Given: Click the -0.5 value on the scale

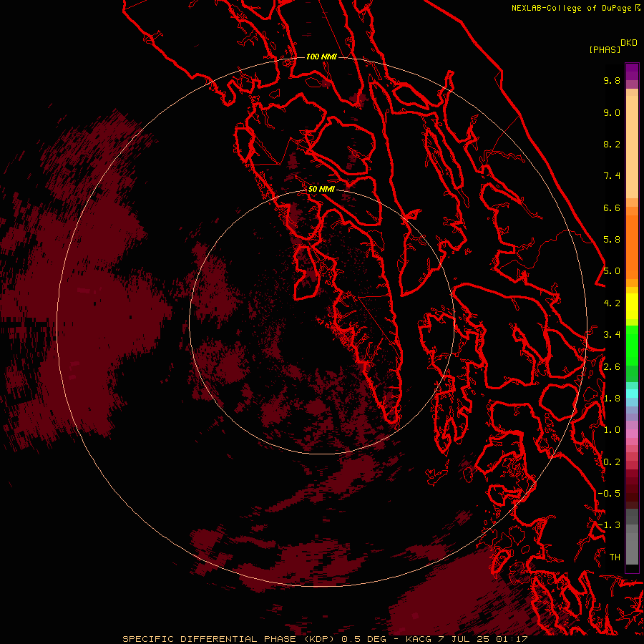Looking at the screenshot, I should 609,494.
